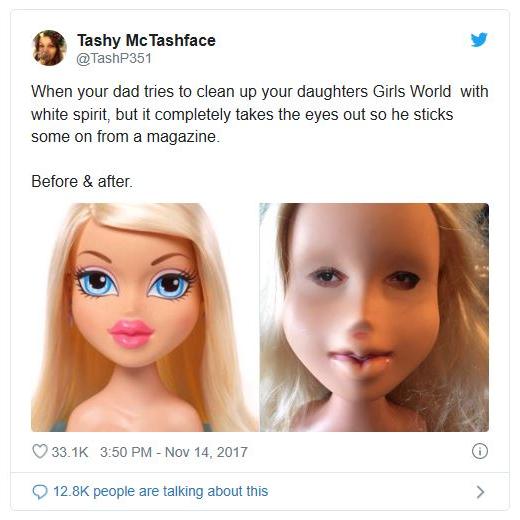Click the before doll's blonde hair

click(x=147, y=218)
